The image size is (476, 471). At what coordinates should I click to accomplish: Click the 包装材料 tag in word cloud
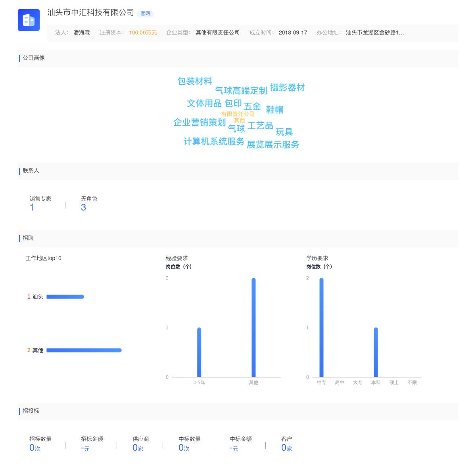(x=195, y=81)
